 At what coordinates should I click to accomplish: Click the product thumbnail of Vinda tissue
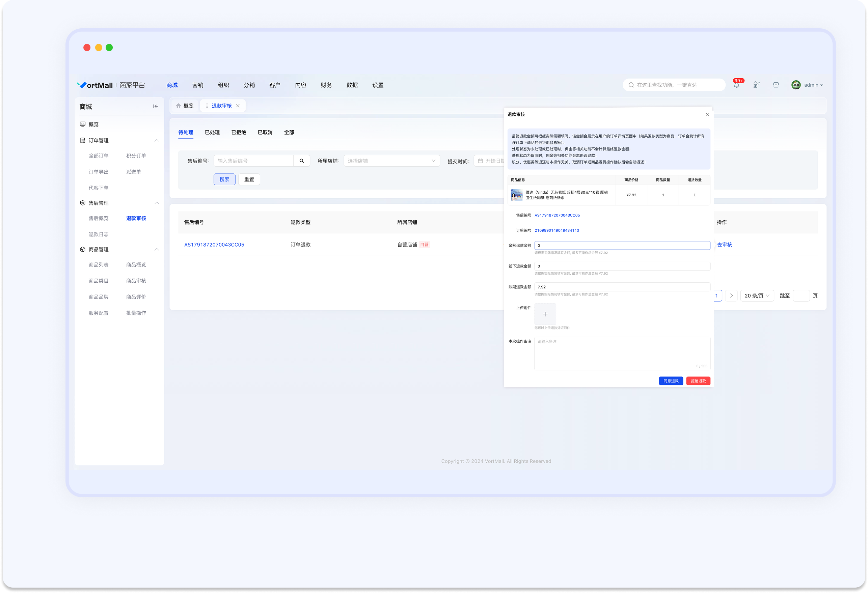(x=517, y=195)
